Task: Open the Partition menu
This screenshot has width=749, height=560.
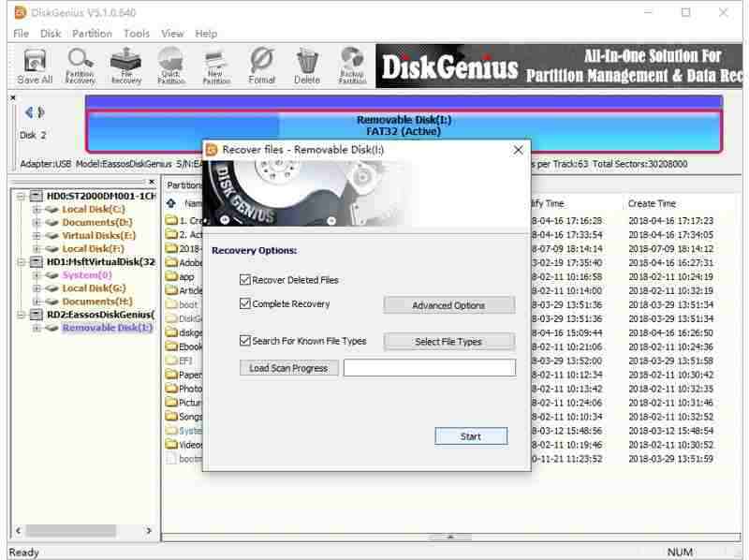Action: [x=93, y=32]
